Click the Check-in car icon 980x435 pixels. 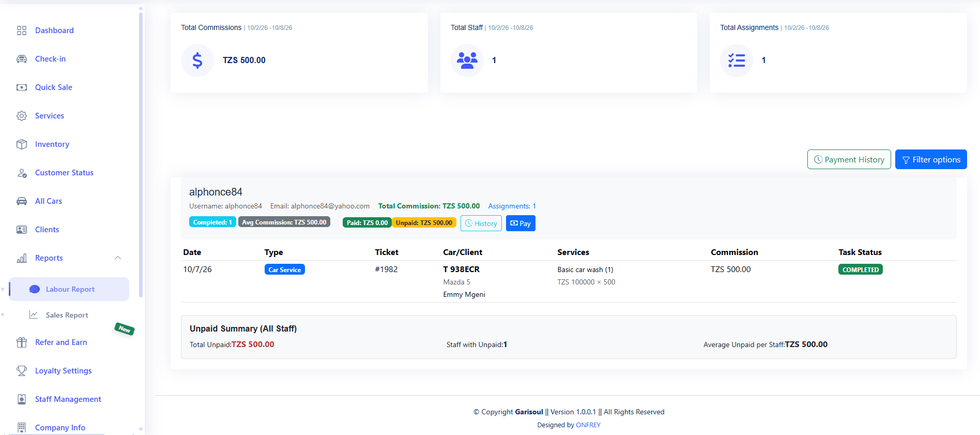[22, 59]
